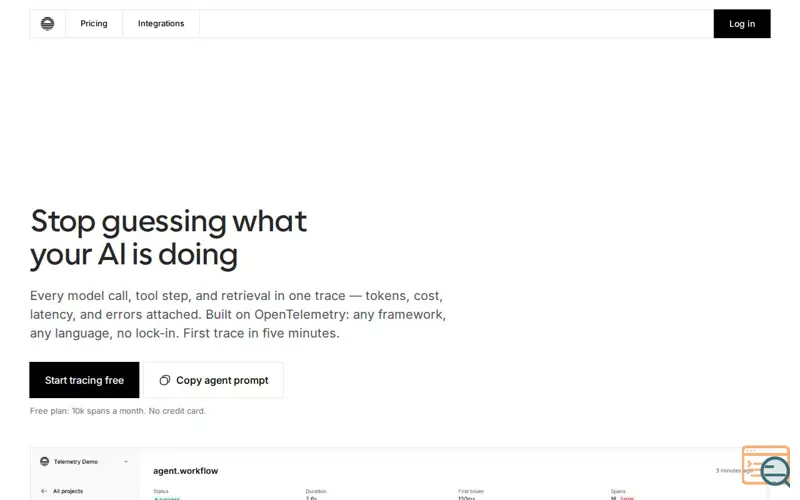Click the site logo in the navbar
The height and width of the screenshot is (500, 800).
[47, 23]
